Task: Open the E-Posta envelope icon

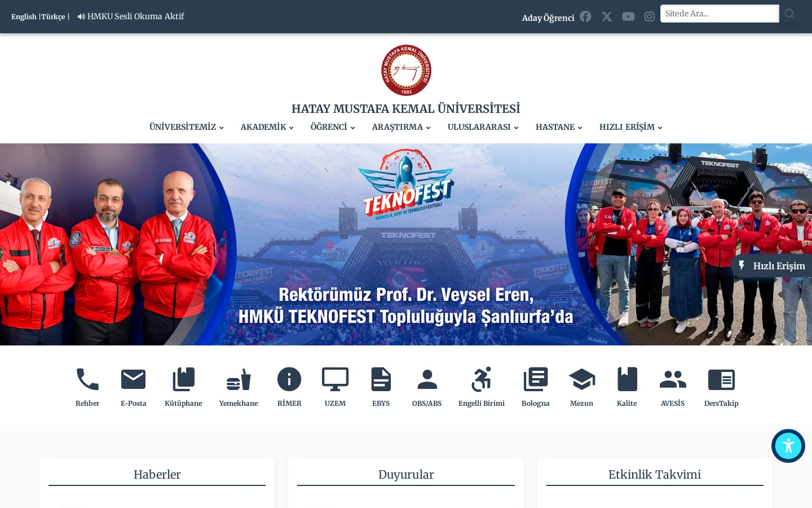Action: tap(134, 379)
